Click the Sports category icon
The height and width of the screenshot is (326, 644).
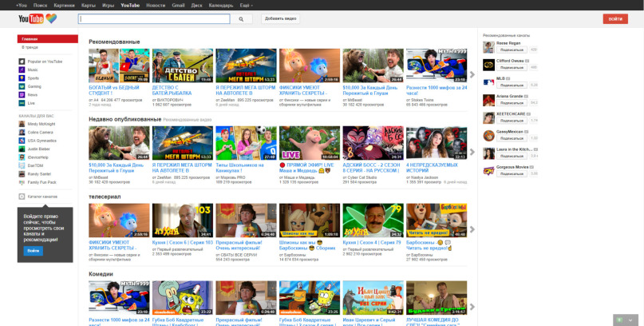tap(22, 78)
